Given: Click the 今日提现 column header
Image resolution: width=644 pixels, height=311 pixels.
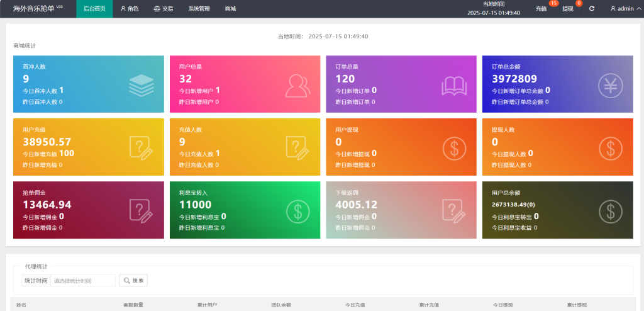Looking at the screenshot, I should (502, 305).
